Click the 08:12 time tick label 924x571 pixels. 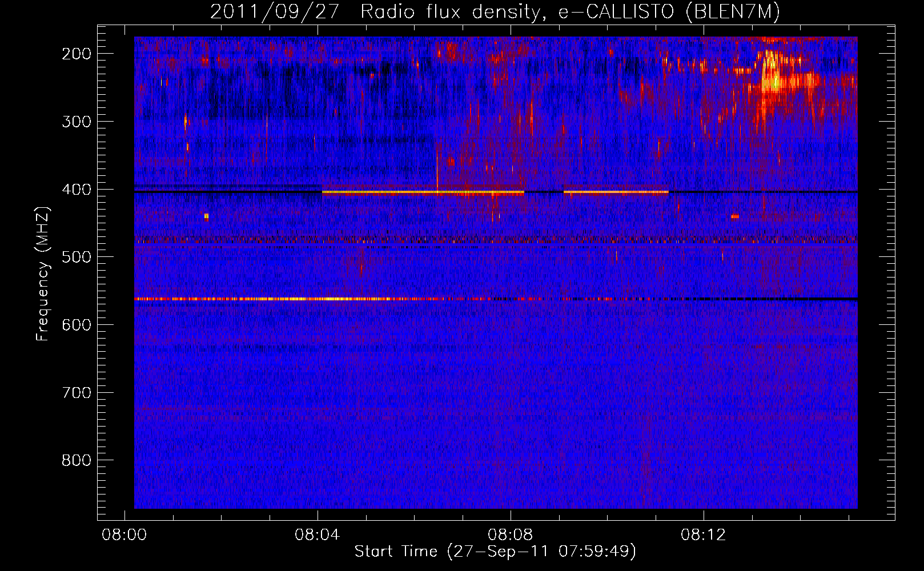704,535
